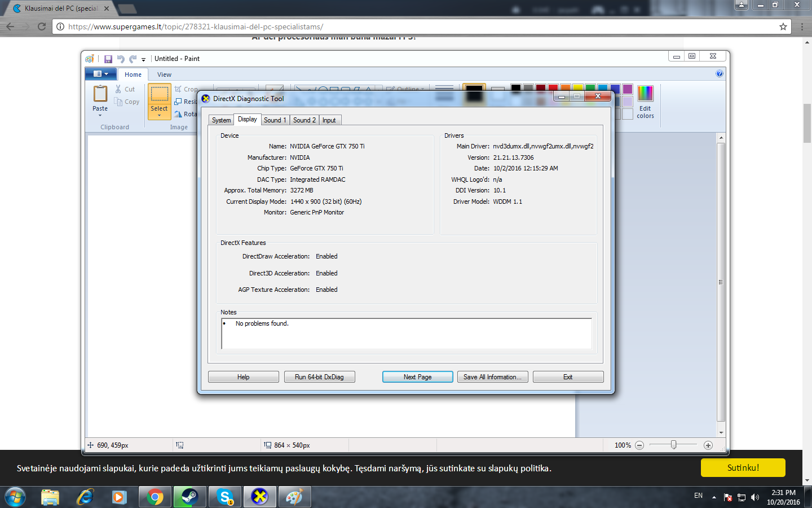The image size is (812, 508).
Task: Switch to the Home ribbon tab in Paint
Action: 133,75
